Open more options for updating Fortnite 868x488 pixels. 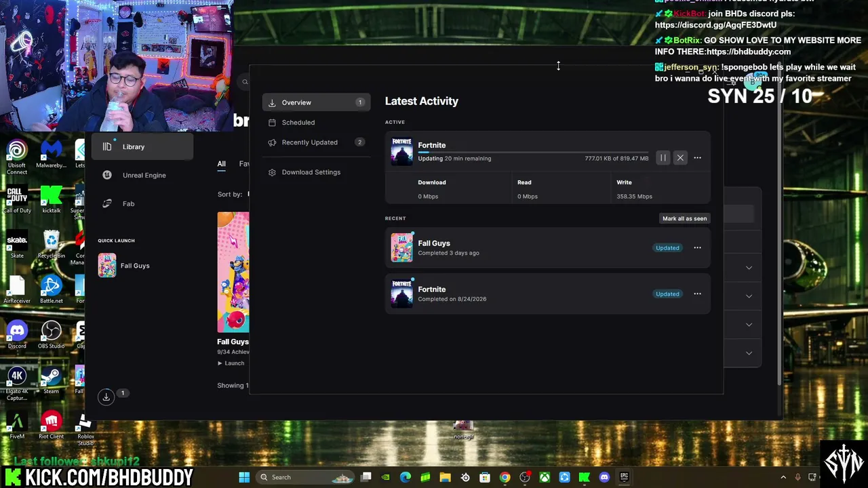697,158
